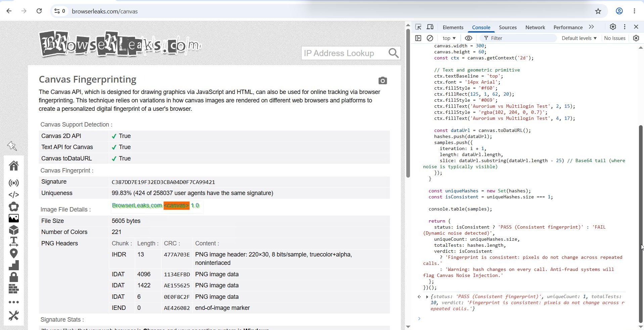Open DevTools settings gear next to the tabs
This screenshot has width=644, height=330.
pos(613,27)
